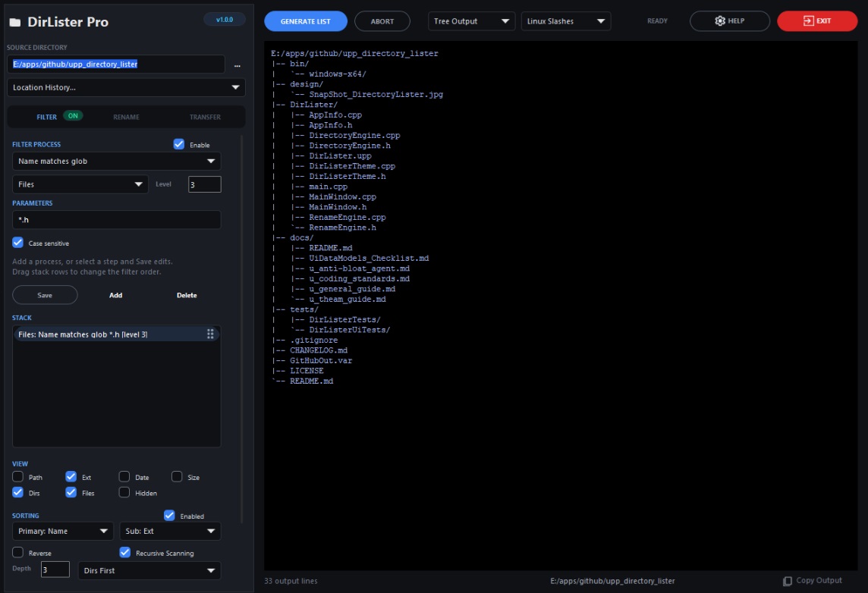
Task: Click the drag handle on the stack row
Action: pyautogui.click(x=210, y=334)
